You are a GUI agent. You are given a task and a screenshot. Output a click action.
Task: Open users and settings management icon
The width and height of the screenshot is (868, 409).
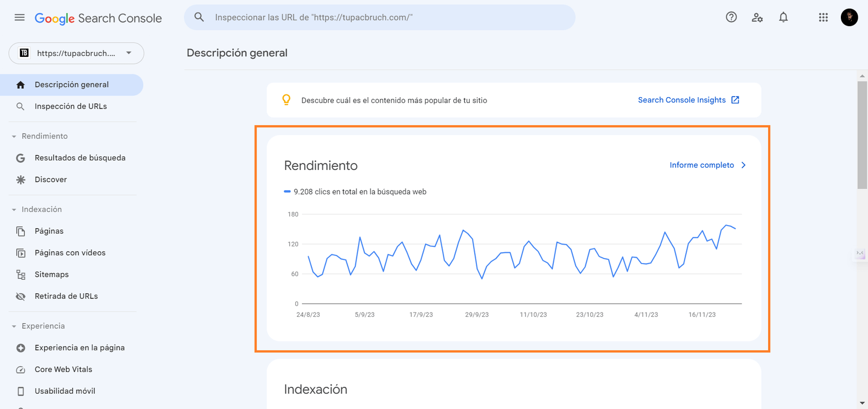point(757,17)
